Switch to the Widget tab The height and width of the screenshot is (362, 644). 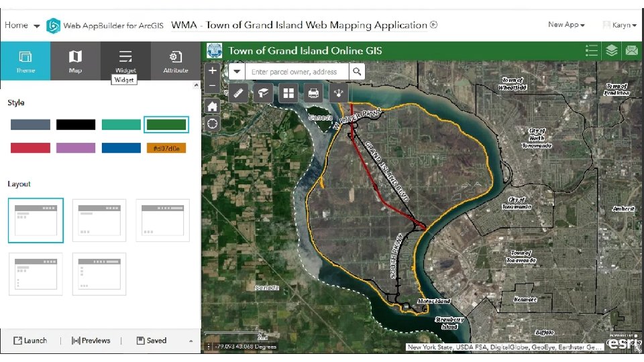coord(125,61)
